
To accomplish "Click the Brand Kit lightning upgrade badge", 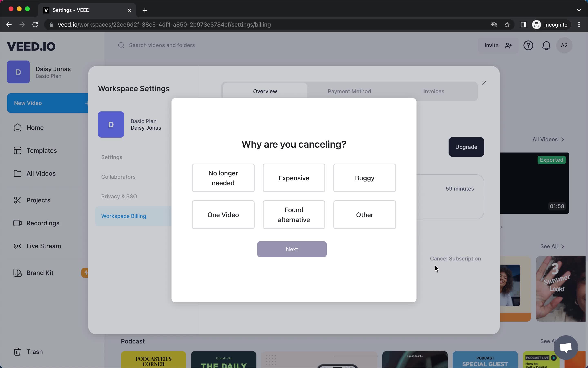I will click(x=85, y=273).
